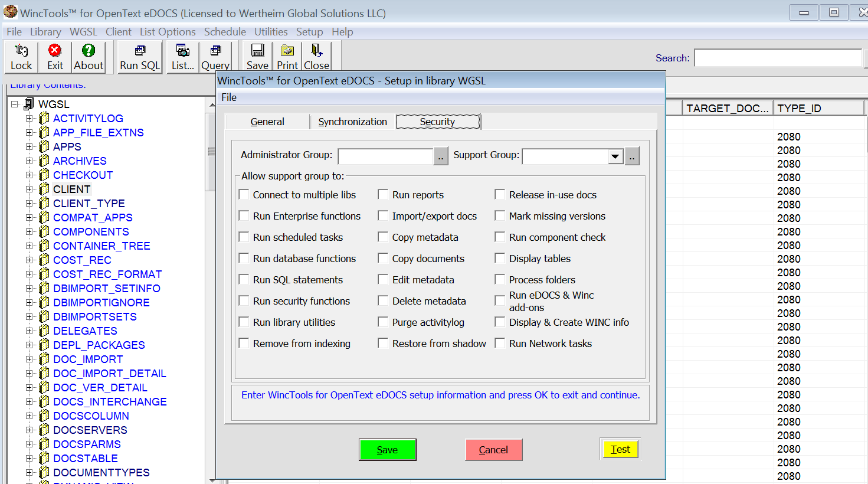The width and height of the screenshot is (868, 484).
Task: Browse for Administrator Group
Action: 441,156
